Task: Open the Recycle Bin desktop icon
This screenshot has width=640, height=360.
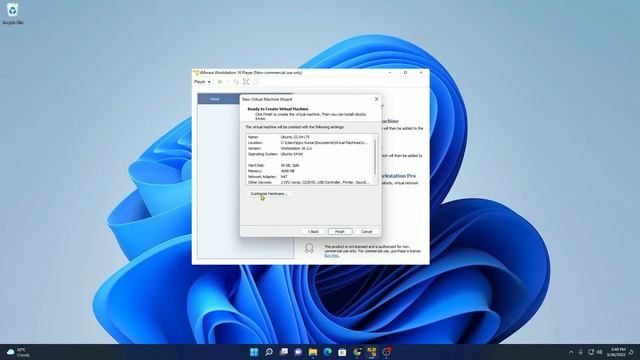Action: click(x=13, y=13)
